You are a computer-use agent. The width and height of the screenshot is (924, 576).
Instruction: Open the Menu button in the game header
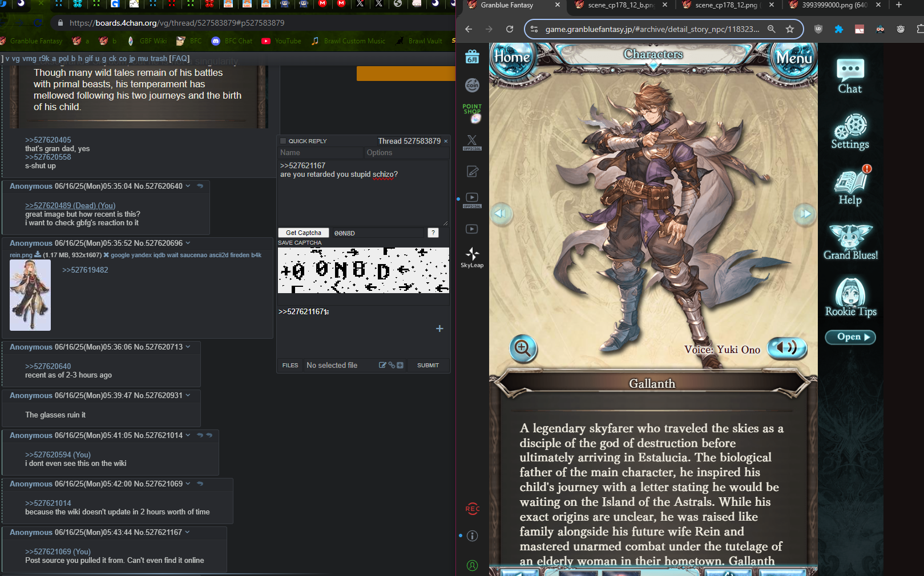[794, 58]
